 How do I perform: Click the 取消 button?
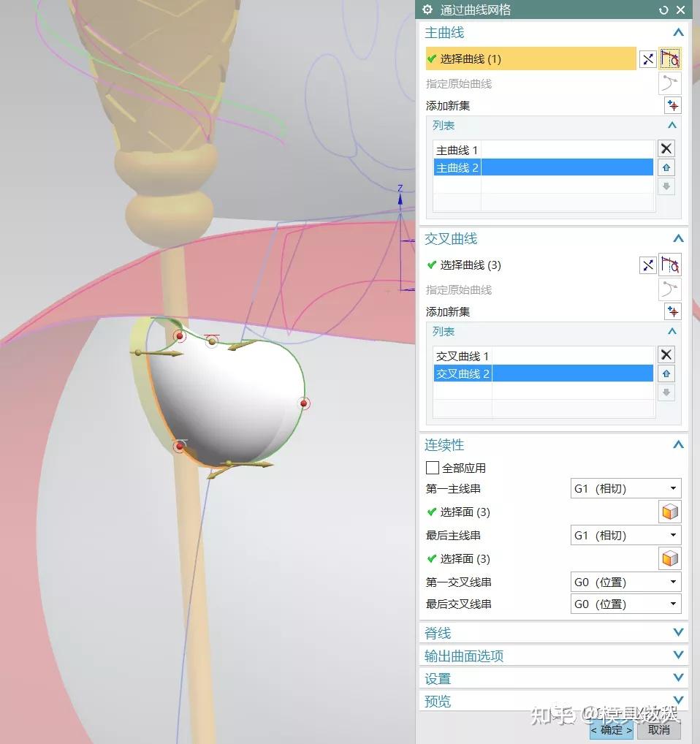click(658, 730)
